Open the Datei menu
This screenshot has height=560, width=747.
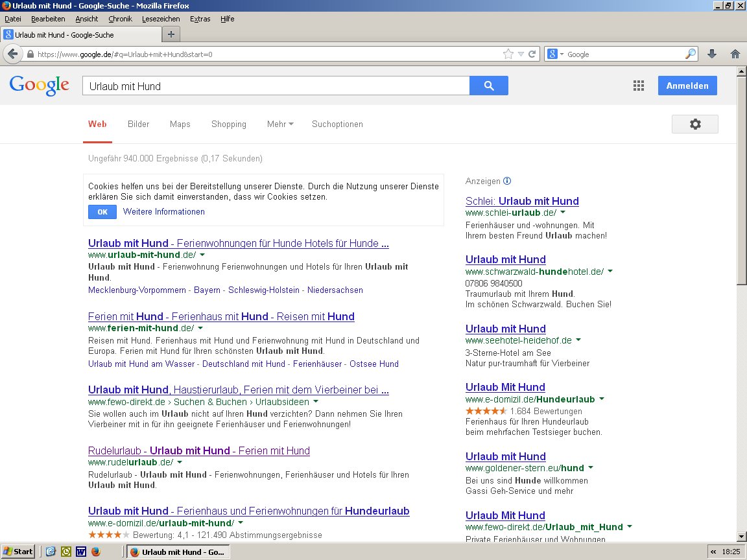click(x=13, y=19)
